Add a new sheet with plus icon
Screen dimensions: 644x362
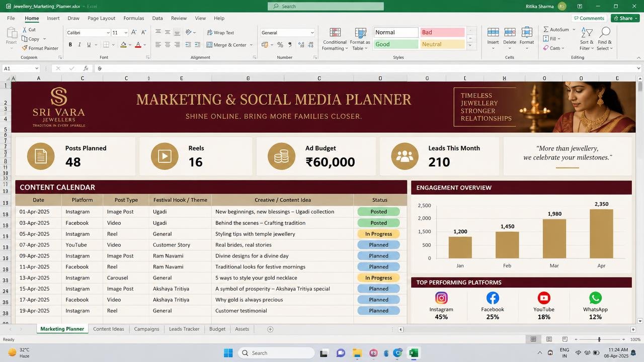270,329
